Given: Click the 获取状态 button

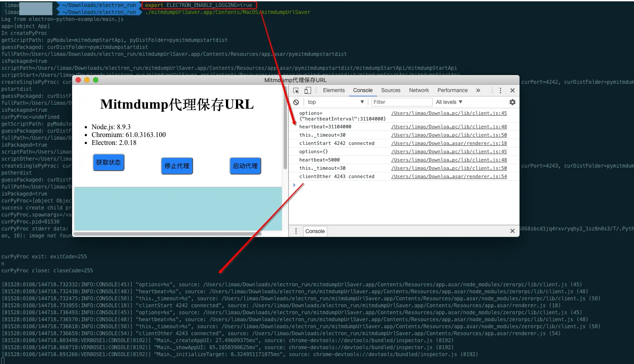Looking at the screenshot, I should (108, 162).
